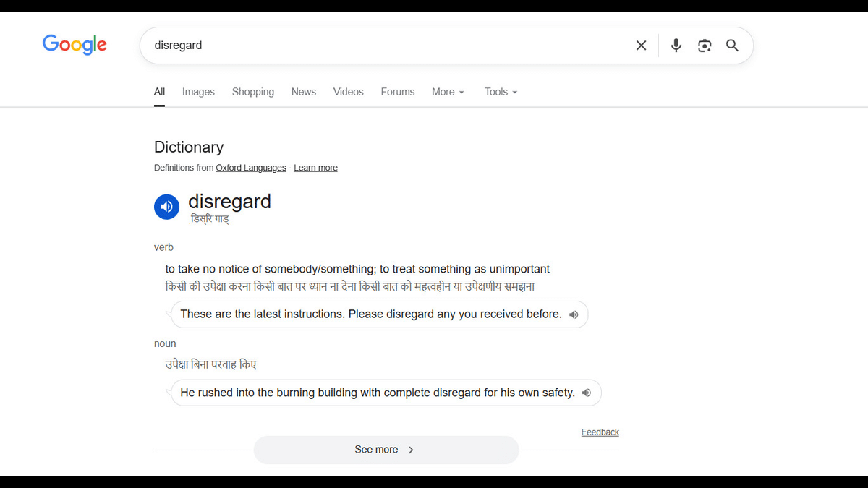
Task: Select the Hindi noun translation 'उपेक्षा बिना परवाह किए'
Action: pos(210,364)
